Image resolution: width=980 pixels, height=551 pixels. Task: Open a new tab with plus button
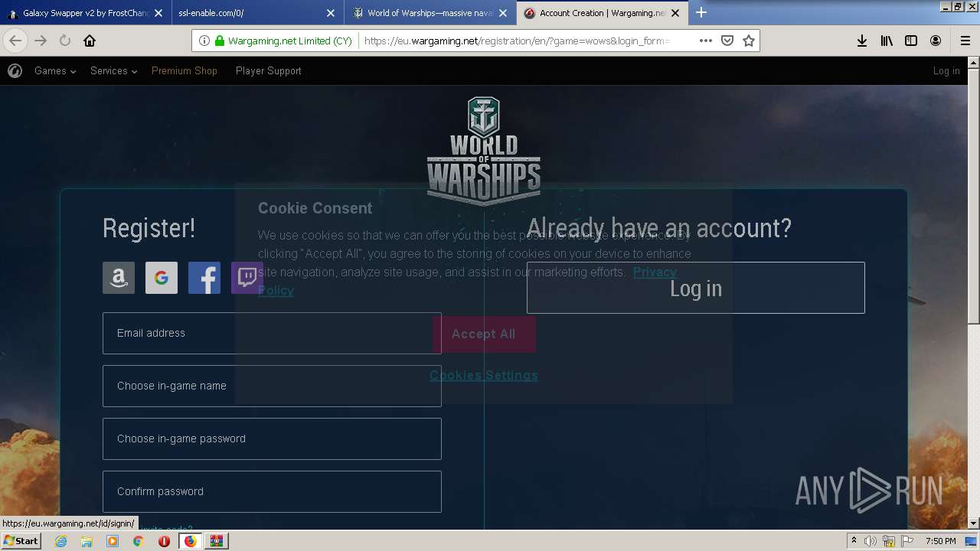pos(701,12)
